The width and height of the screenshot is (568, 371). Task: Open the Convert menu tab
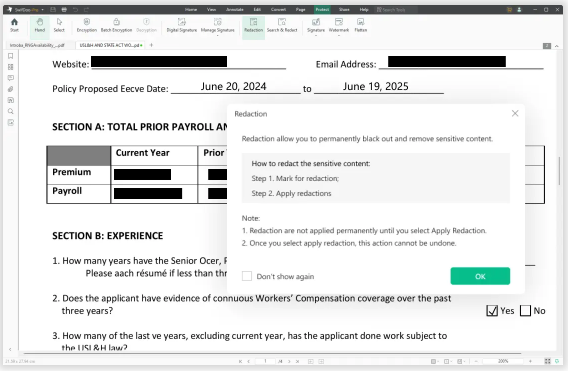[x=278, y=9]
